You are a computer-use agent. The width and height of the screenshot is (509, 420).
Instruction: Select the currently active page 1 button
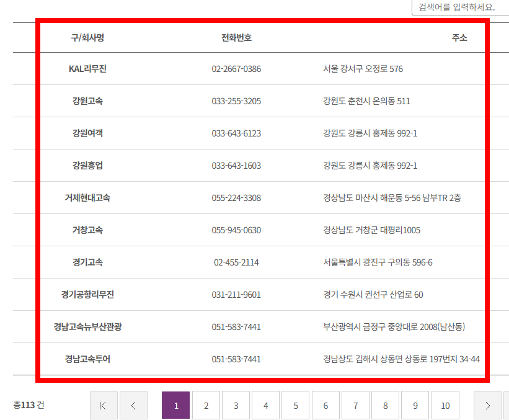pos(175,405)
